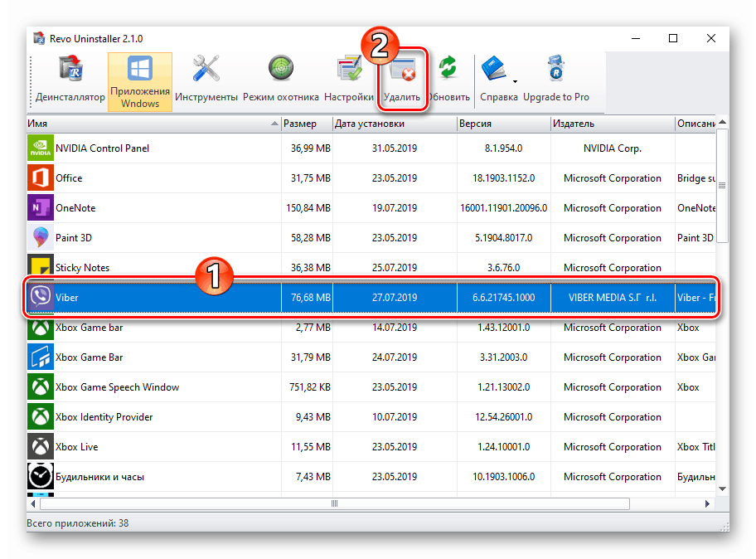Sort by Издатель column header
The width and height of the screenshot is (756, 559).
click(x=612, y=124)
